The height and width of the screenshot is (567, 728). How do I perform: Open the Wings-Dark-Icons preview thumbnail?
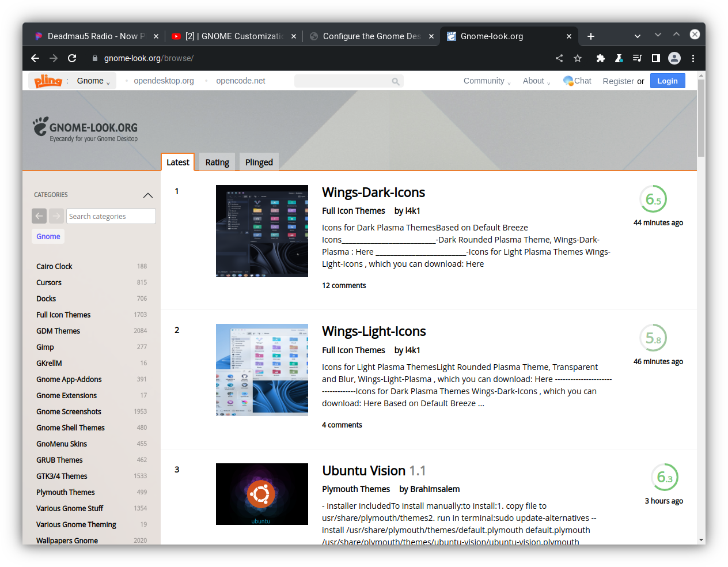click(x=262, y=231)
